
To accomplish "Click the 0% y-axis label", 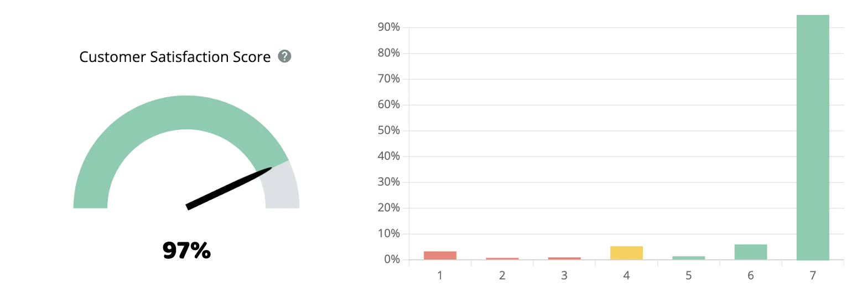I will pyautogui.click(x=392, y=259).
